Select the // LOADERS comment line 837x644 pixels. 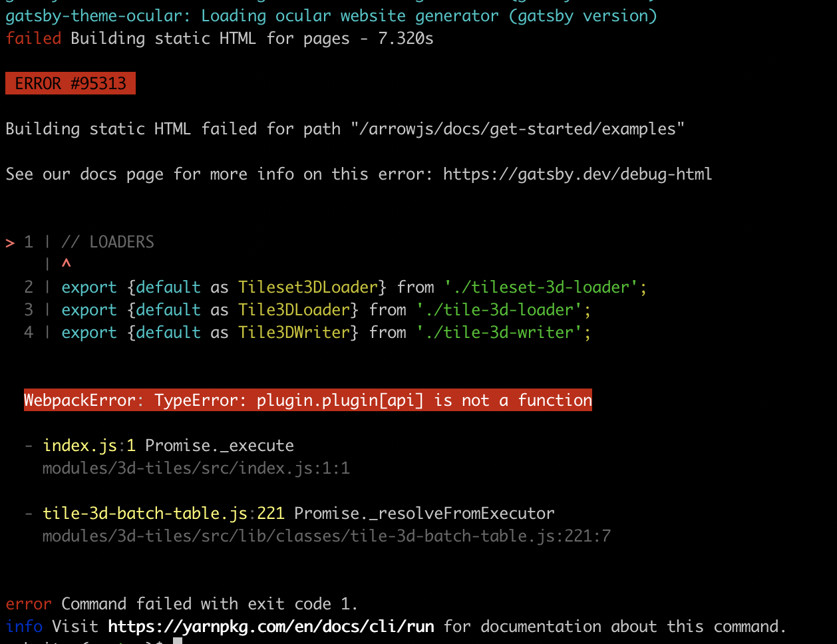pos(107,241)
